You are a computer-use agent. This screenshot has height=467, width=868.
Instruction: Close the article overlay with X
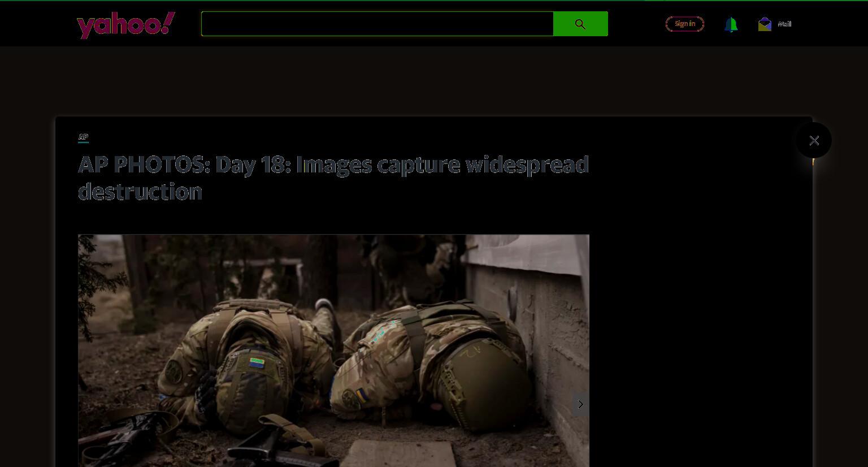[814, 140]
